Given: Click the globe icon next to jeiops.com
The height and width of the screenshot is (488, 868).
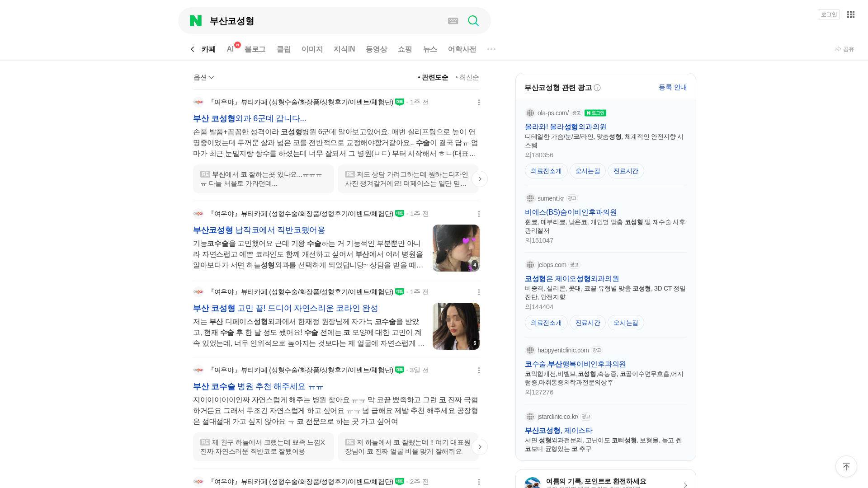Looking at the screenshot, I should pos(530,265).
